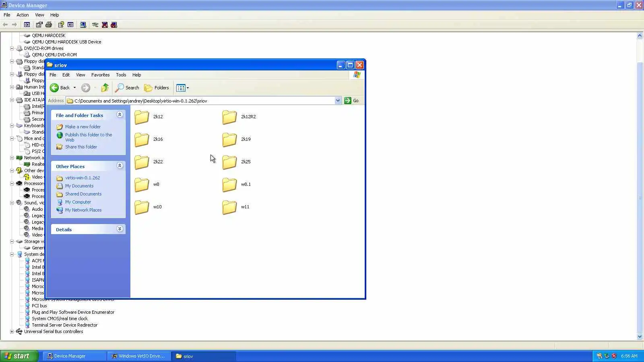Select the w10 folder icon
644x362 pixels.
(x=142, y=207)
